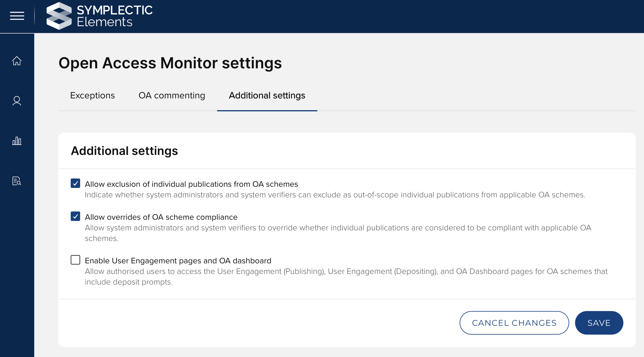Click label text 'Allow overrides of OA scheme compliance'

click(x=161, y=217)
